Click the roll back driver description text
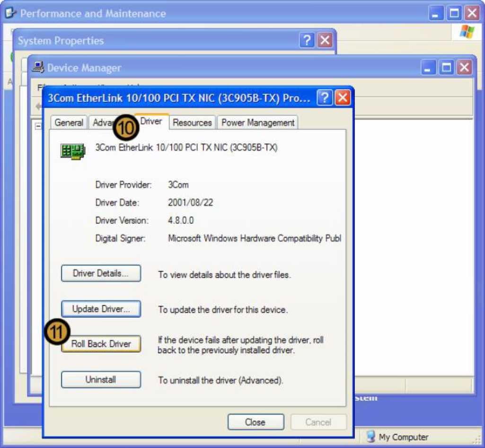The width and height of the screenshot is (485, 448). coord(241,345)
